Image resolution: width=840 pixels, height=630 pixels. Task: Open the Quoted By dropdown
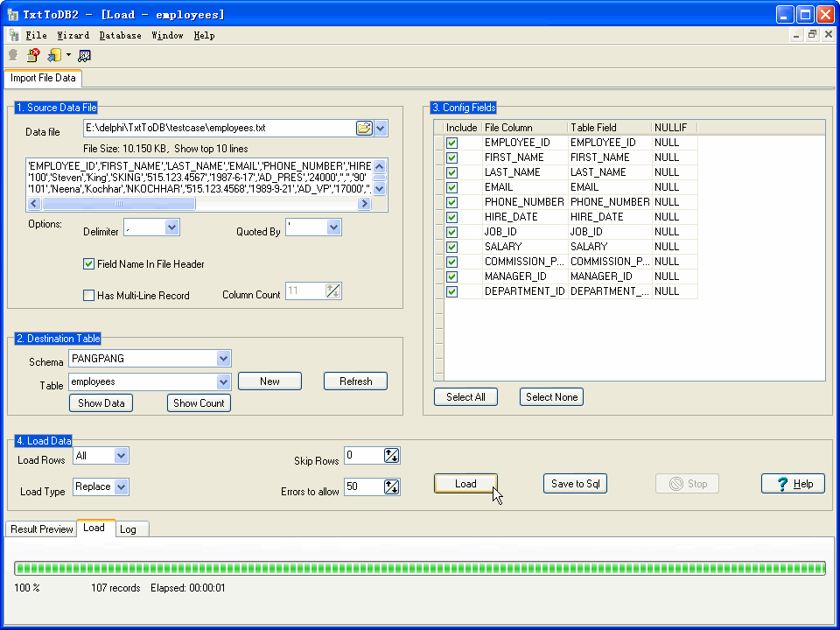tap(333, 227)
